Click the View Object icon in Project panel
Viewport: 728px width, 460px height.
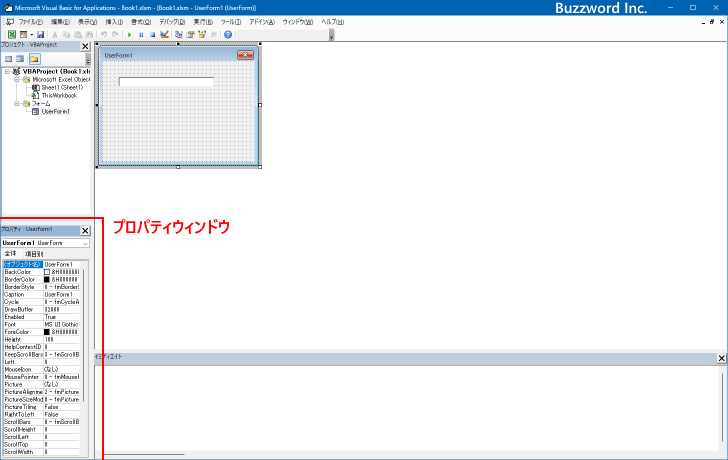(x=20, y=59)
